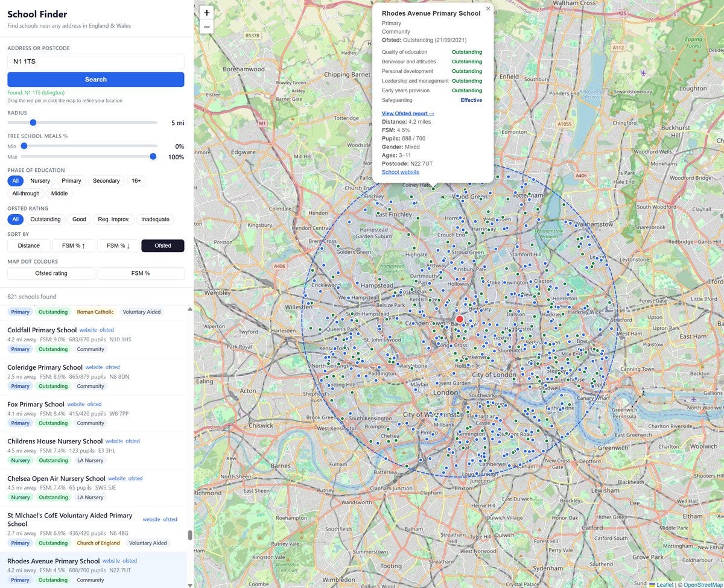Image resolution: width=724 pixels, height=588 pixels.
Task: Zoom in on the map
Action: (x=207, y=13)
